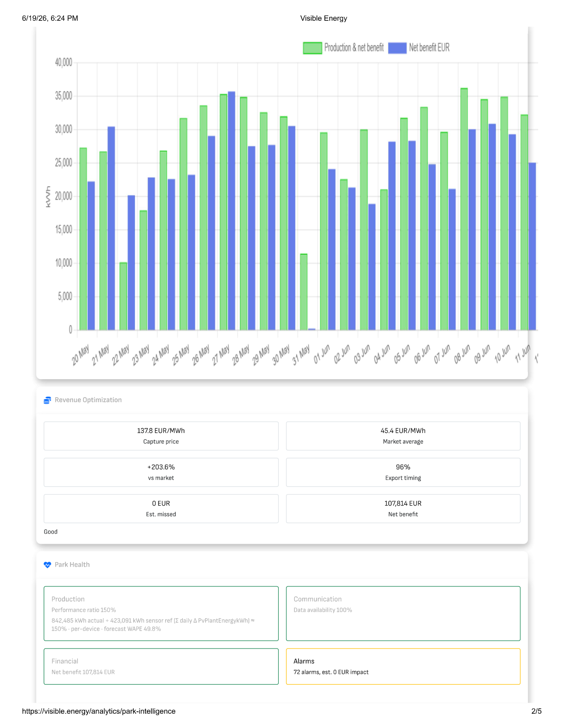The image size is (563, 728).
Task: Click the 20 May axis label
Action: pos(81,355)
